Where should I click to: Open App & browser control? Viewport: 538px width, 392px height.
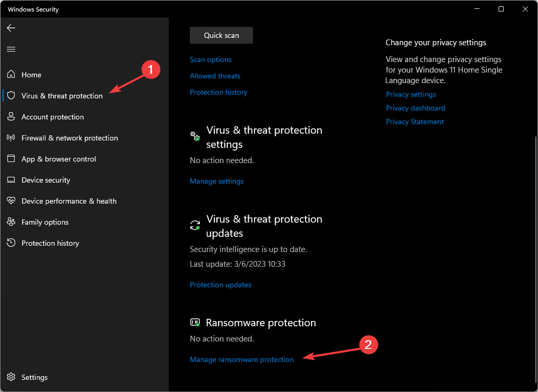[58, 158]
